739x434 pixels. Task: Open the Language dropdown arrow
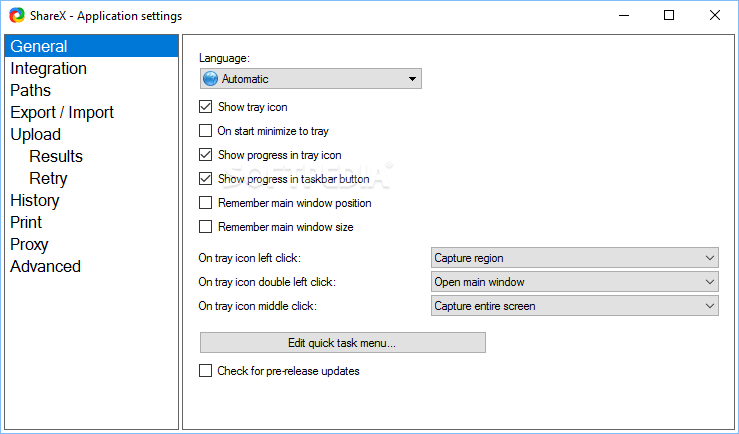coord(412,79)
